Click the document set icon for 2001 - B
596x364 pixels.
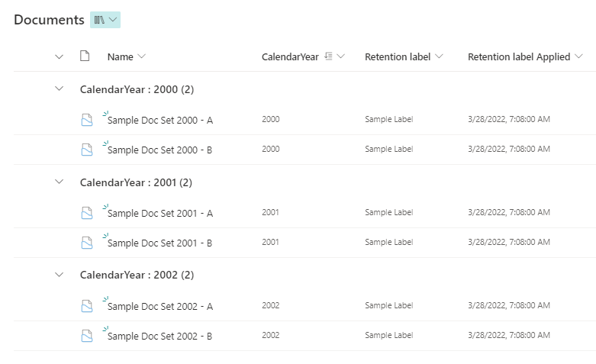pyautogui.click(x=87, y=243)
